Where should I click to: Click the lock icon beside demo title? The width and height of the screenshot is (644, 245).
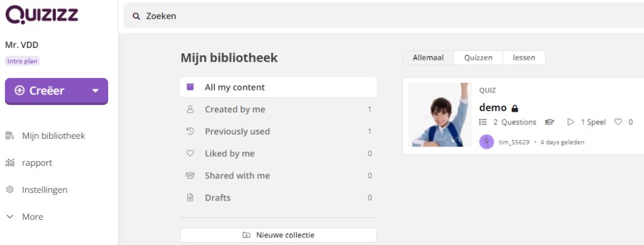click(x=514, y=108)
